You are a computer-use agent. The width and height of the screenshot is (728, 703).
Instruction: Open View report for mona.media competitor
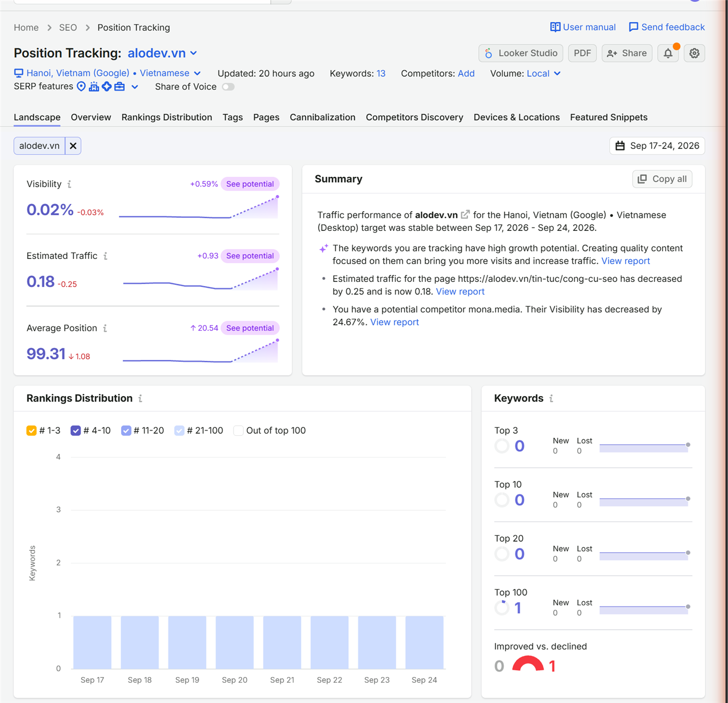[394, 322]
